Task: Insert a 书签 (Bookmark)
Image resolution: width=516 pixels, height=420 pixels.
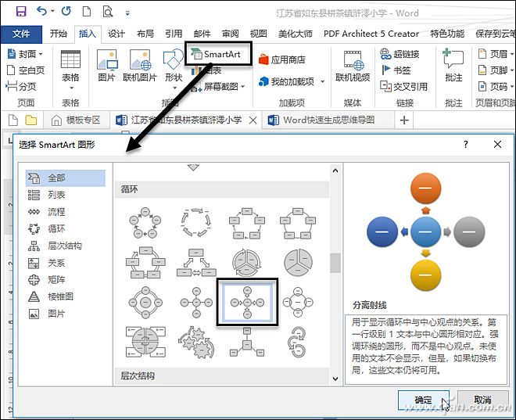Action: coord(396,70)
